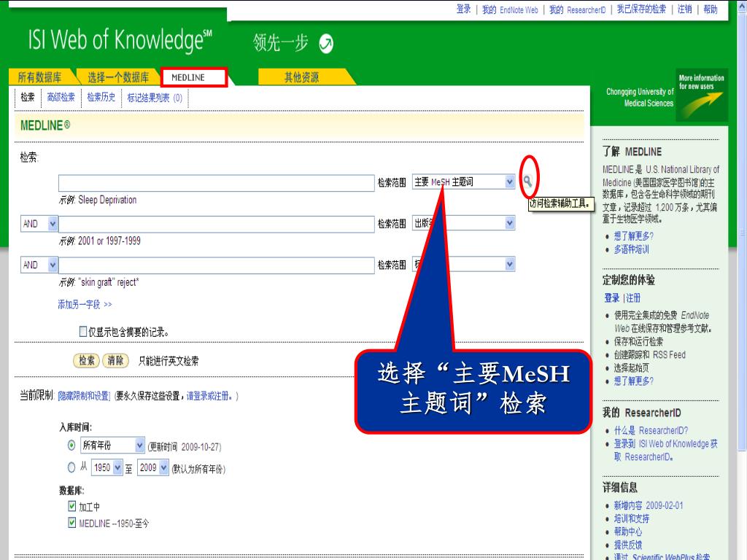The height and width of the screenshot is (560, 747).
Task: Click in the first search input field
Action: pyautogui.click(x=216, y=183)
